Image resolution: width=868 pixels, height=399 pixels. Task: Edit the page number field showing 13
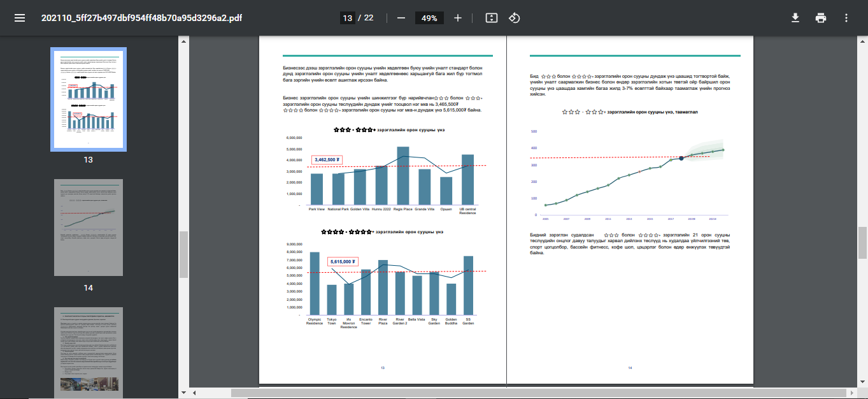(x=347, y=18)
